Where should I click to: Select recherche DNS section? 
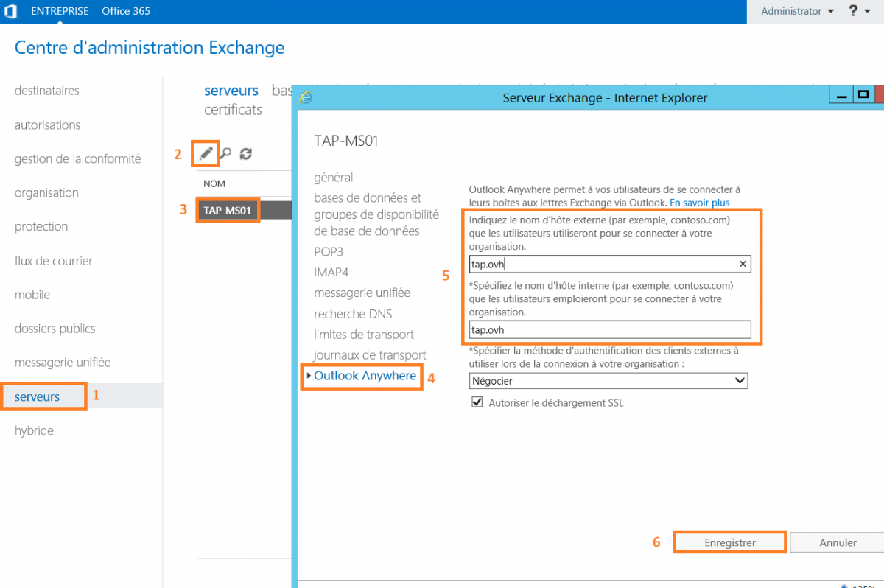pyautogui.click(x=353, y=314)
